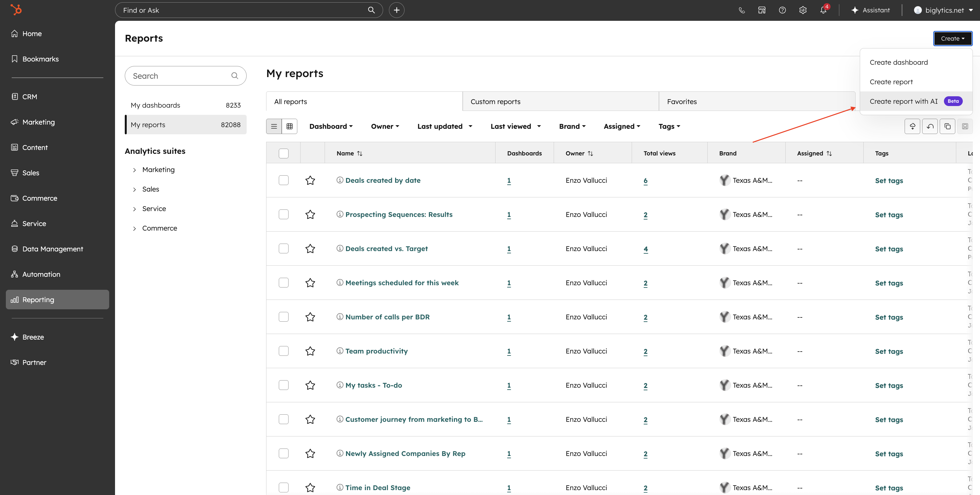Switch to the All reports tab

365,101
